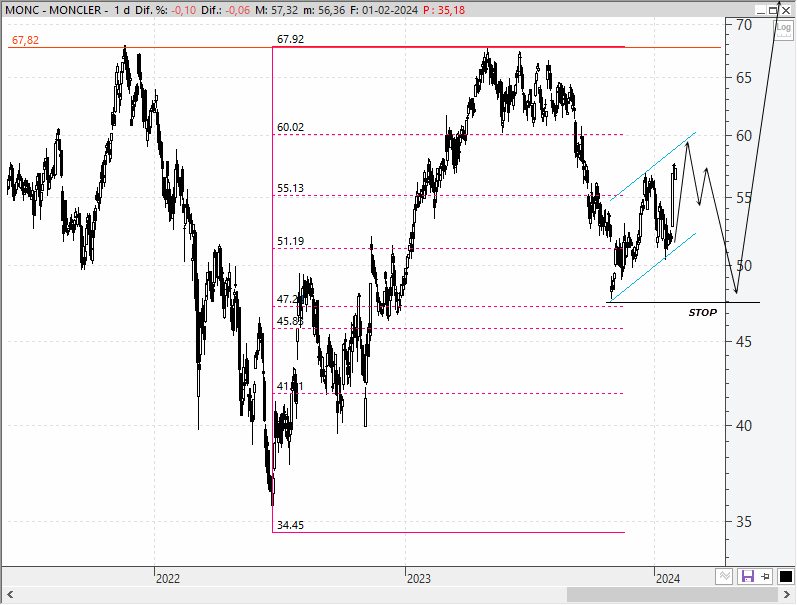797x605 pixels.
Task: Click the 70 price axis label
Action: coord(744,25)
